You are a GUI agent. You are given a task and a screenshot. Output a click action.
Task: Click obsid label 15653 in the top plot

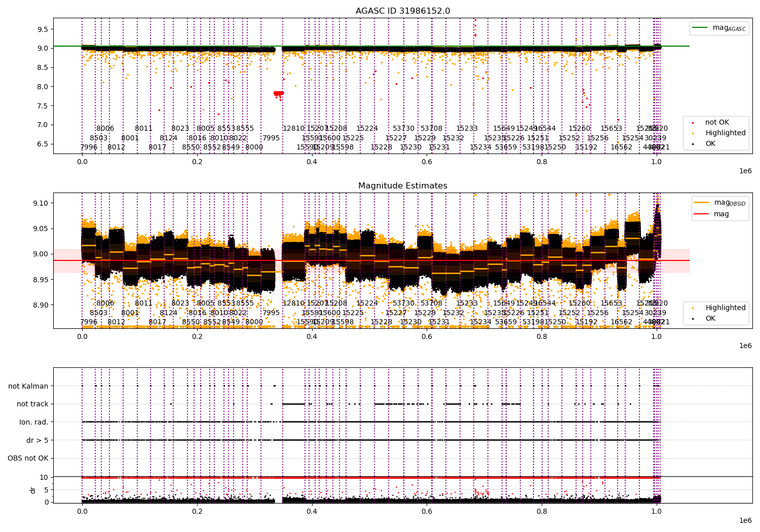click(612, 129)
